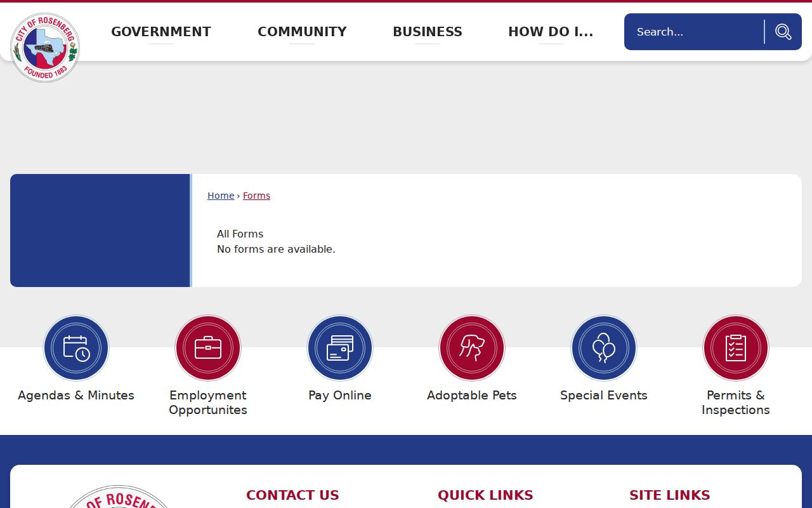Viewport: 812px width, 508px height.
Task: Go to the Home breadcrumb link
Action: [x=221, y=196]
